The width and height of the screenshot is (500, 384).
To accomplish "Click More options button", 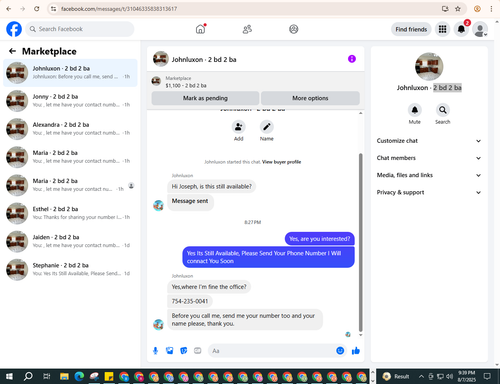I will [x=310, y=98].
